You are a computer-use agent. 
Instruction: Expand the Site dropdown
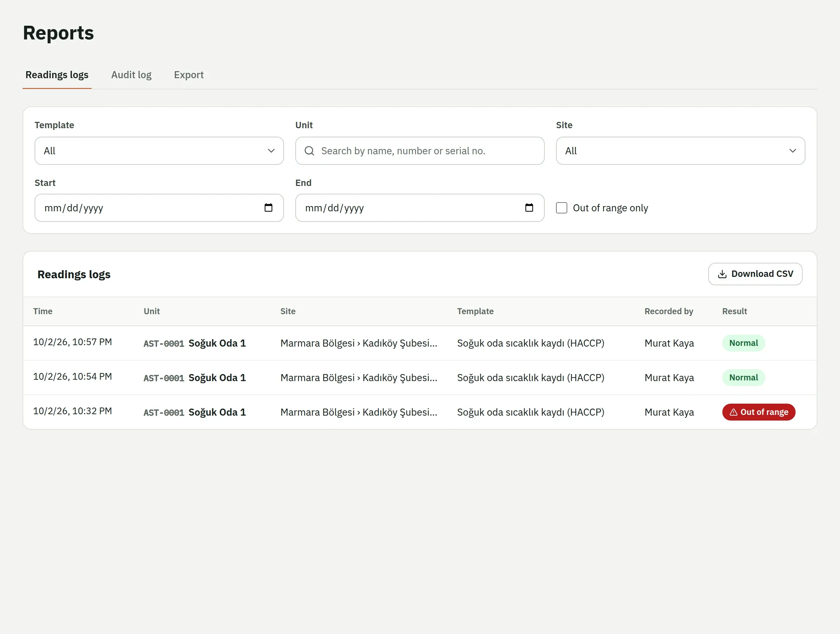[x=680, y=151]
